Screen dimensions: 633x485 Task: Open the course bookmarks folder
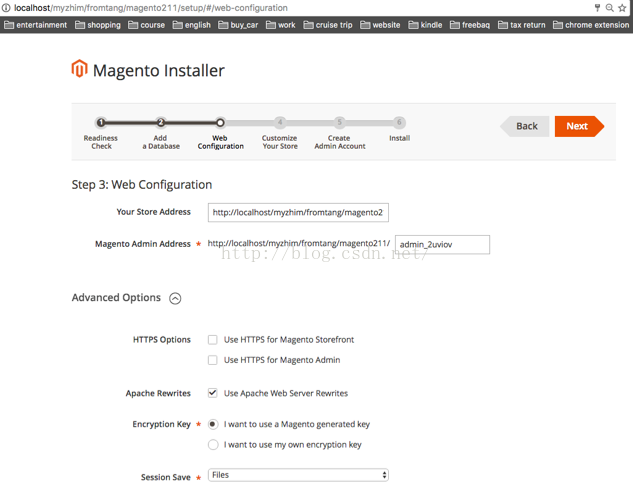tap(147, 25)
